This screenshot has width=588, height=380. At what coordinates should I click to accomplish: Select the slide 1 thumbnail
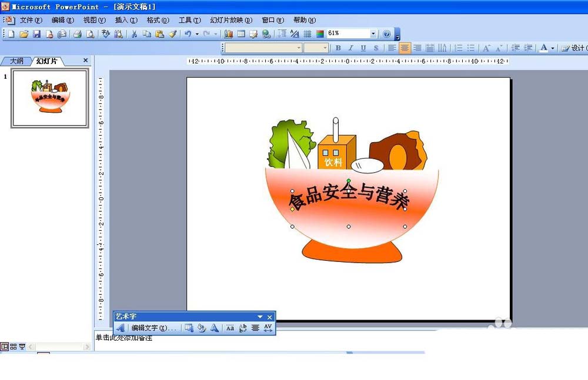click(49, 97)
